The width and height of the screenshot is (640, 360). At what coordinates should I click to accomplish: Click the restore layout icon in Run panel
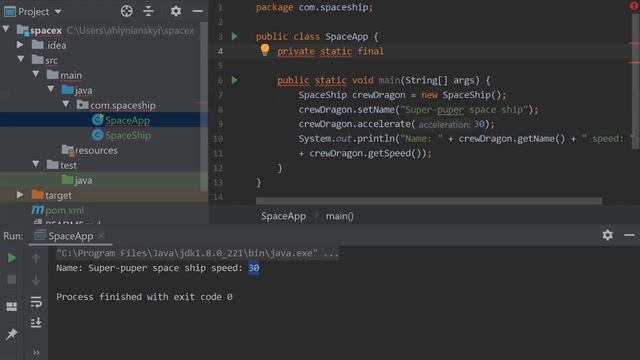(11, 306)
